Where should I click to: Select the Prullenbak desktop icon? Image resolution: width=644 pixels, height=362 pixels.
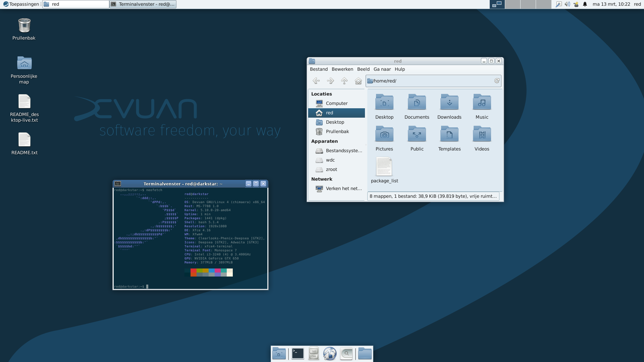click(24, 29)
